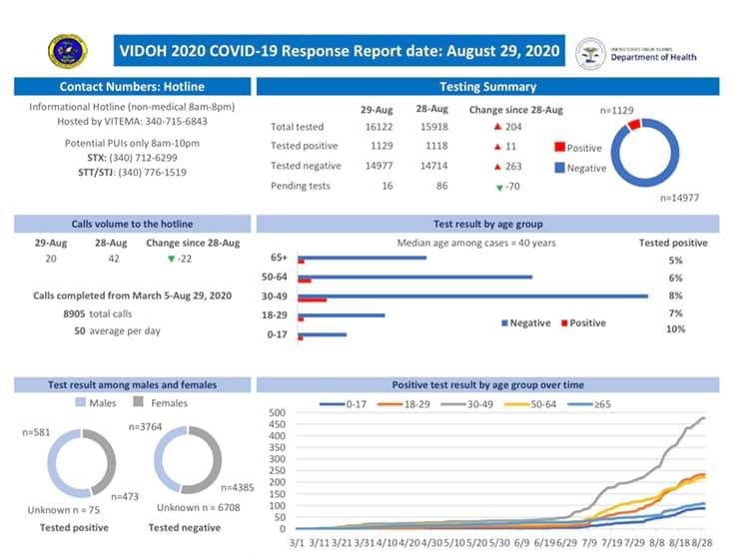Click the green down arrow beside -22

(171, 259)
